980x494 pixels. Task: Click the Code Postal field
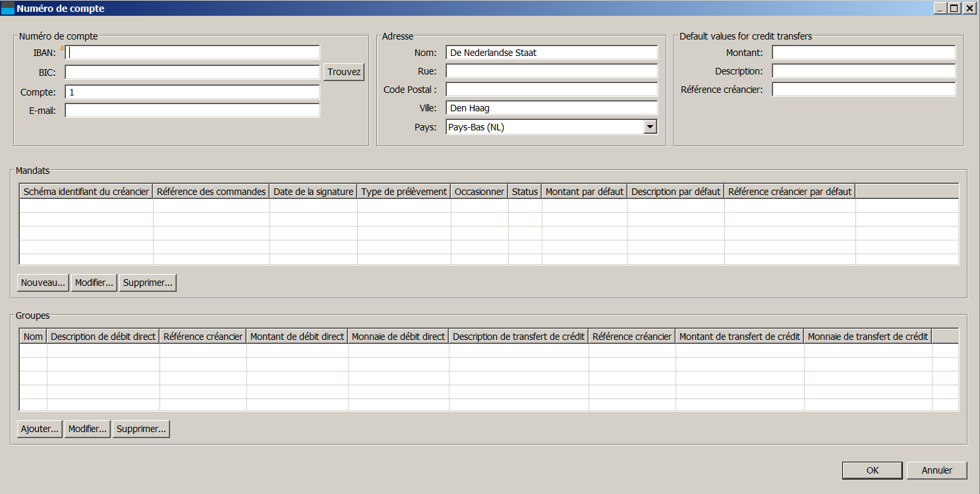[x=551, y=90]
